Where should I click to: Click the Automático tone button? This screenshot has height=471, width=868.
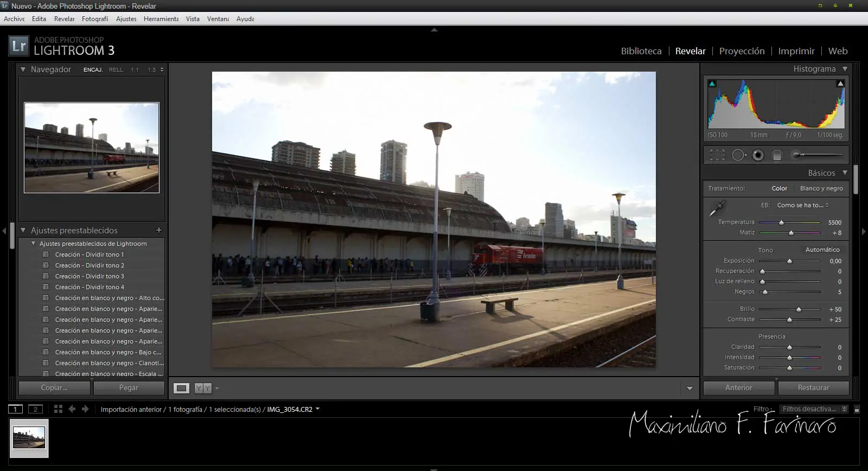coord(822,250)
